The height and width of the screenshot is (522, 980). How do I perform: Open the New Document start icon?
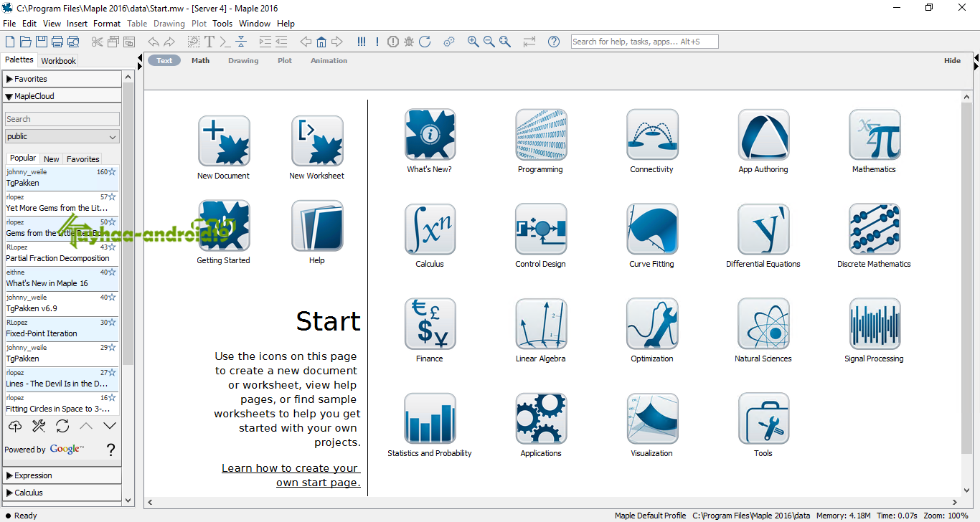tap(224, 141)
